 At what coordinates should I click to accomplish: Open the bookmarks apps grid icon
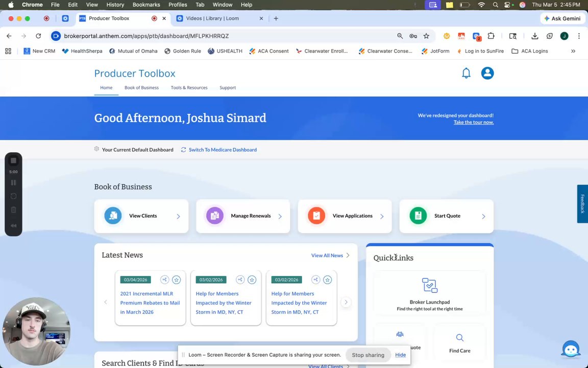(8, 51)
